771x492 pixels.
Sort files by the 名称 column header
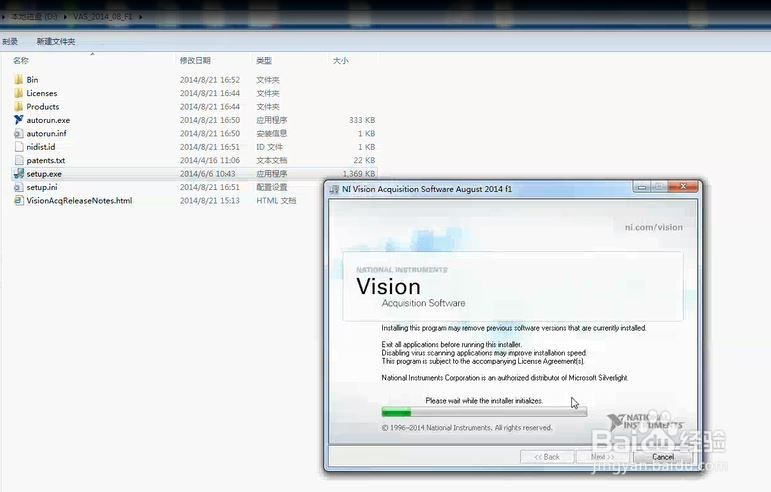pos(21,60)
